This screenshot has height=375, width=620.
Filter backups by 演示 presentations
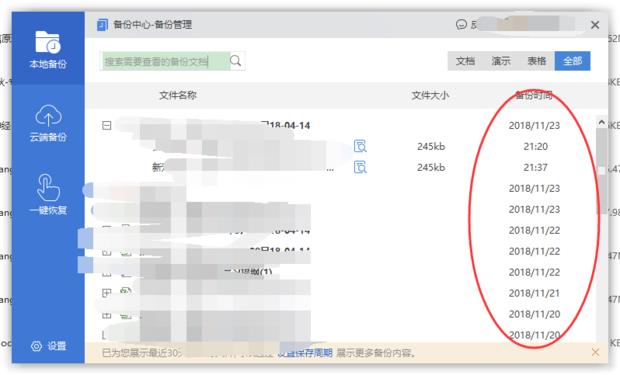coord(501,61)
